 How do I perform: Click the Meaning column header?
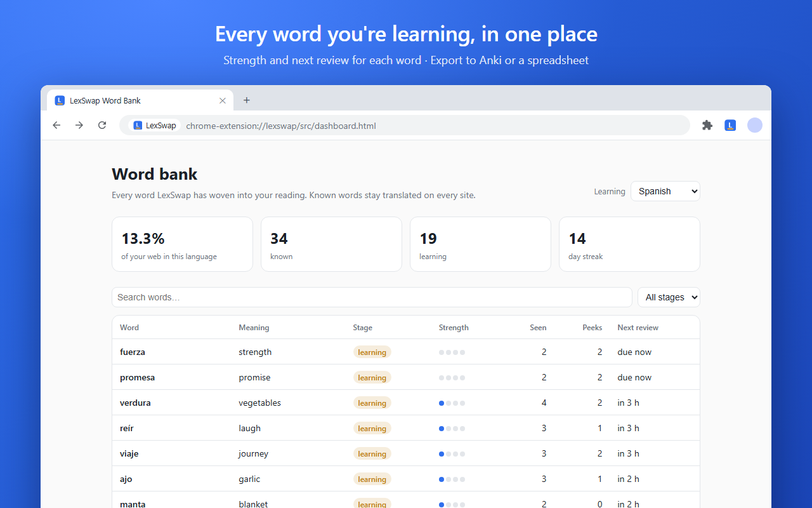coord(254,328)
